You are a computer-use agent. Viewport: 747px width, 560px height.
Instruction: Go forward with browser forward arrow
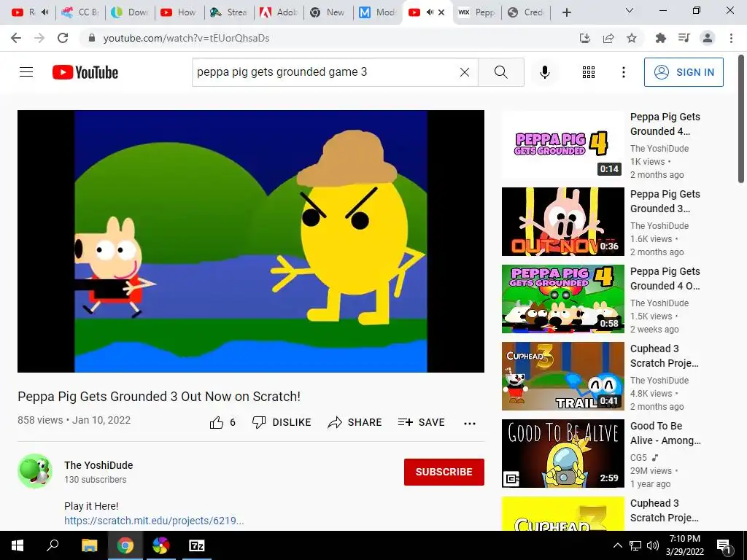click(39, 38)
